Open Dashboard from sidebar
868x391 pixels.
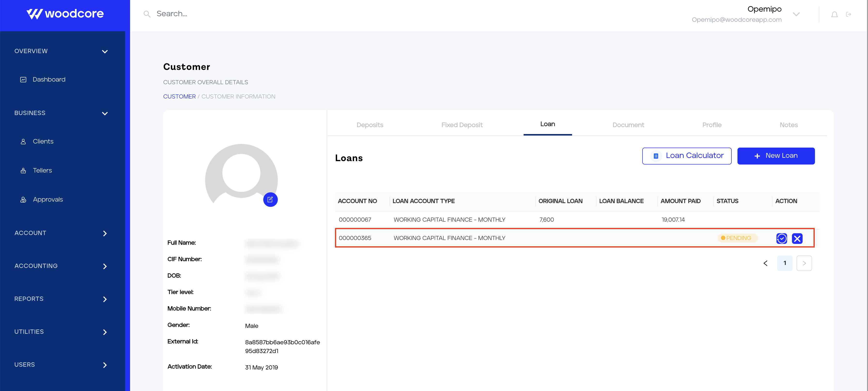coord(49,79)
